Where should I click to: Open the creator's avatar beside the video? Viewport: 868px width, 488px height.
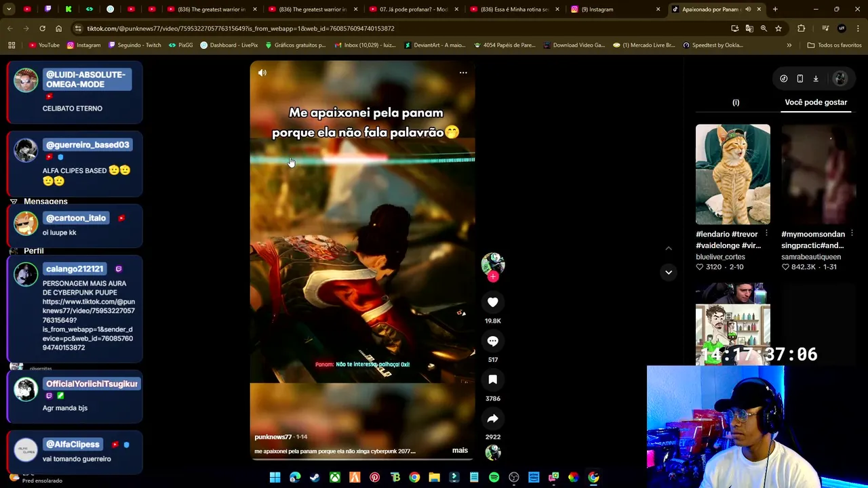click(493, 264)
